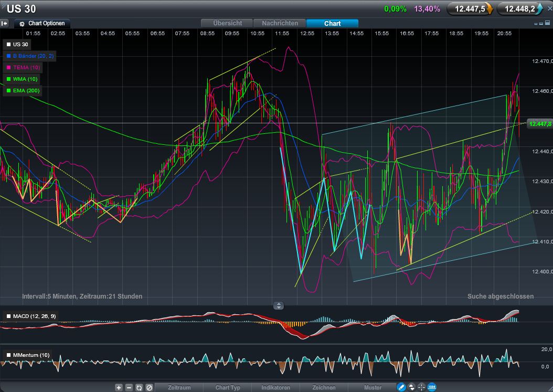The width and height of the screenshot is (553, 392).
Task: Open the Chart Typ dropdown
Action: [x=227, y=387]
